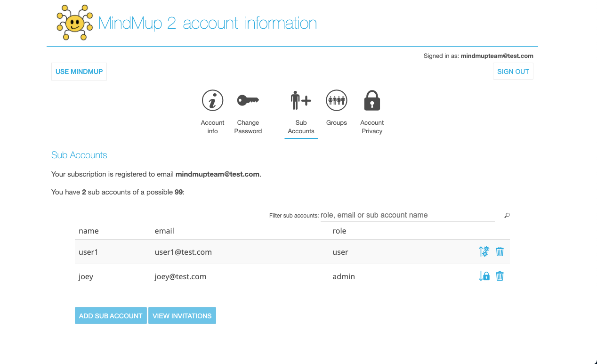Click the 'joey@test.com' email cell
This screenshot has width=597, height=364.
pyautogui.click(x=180, y=276)
